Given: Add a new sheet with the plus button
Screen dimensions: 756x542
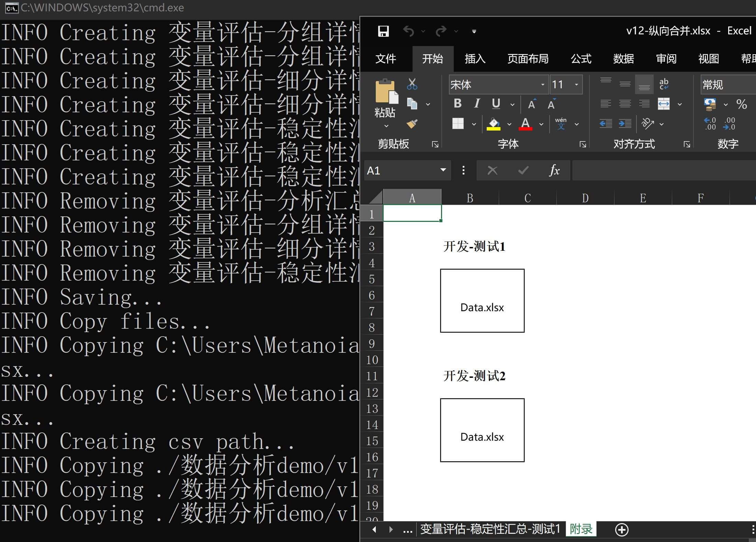Looking at the screenshot, I should click(x=621, y=529).
